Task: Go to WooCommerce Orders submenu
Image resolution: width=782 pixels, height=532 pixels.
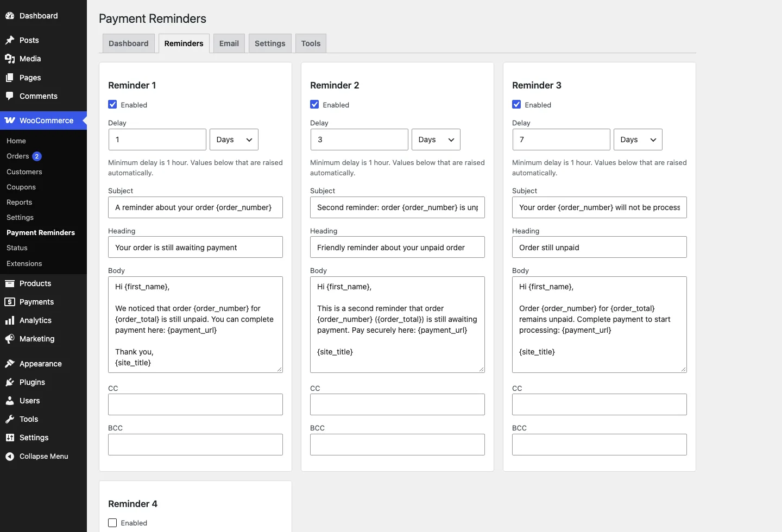Action: click(x=18, y=156)
